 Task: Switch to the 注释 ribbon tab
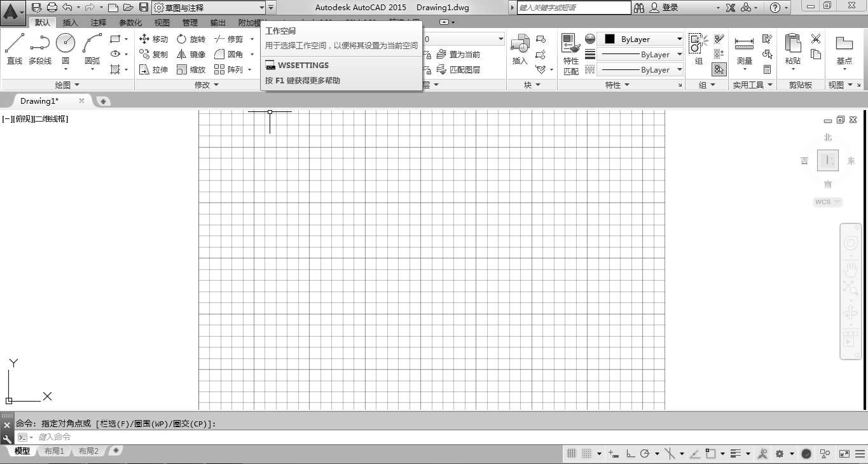click(x=99, y=22)
